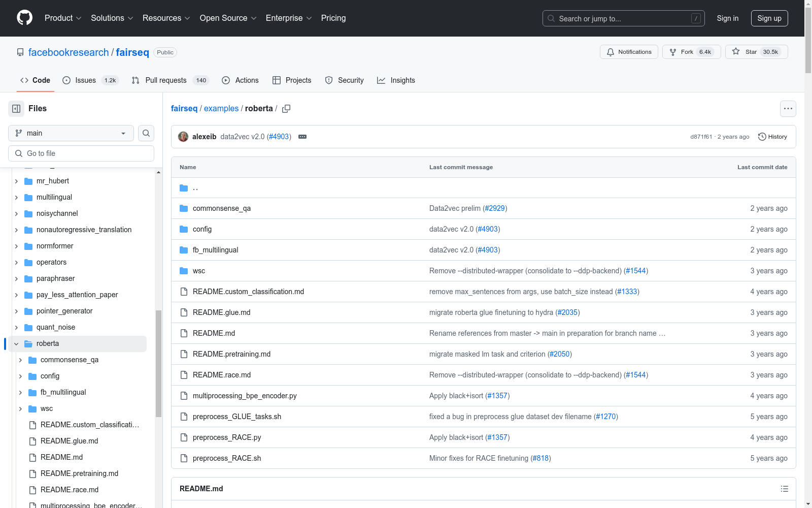Image resolution: width=812 pixels, height=508 pixels.
Task: Open the Enterprise menu
Action: tap(288, 18)
